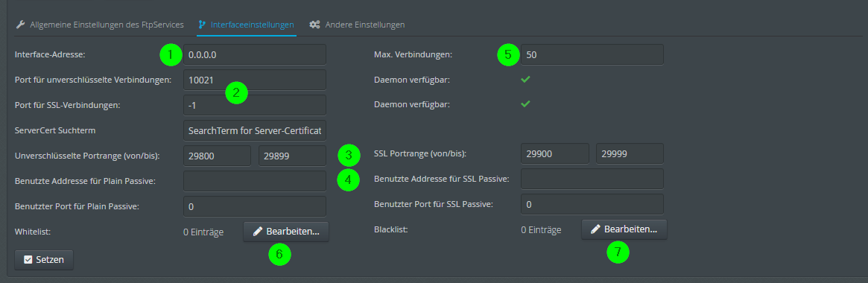Viewport: 868px width, 283px height.
Task: Click Max. Verbindungen field showing 50
Action: point(592,55)
